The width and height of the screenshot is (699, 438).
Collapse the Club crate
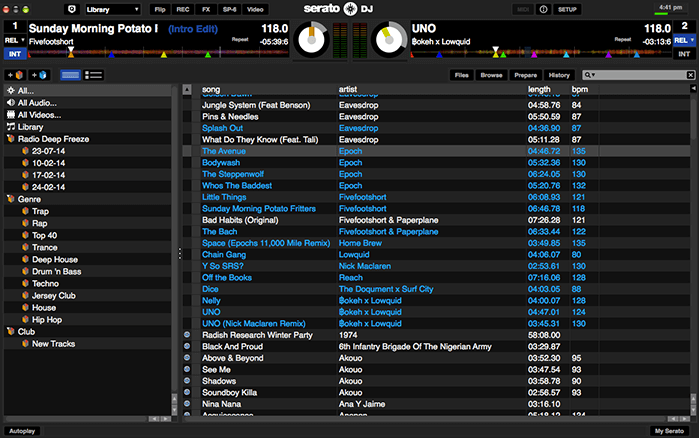pyautogui.click(x=10, y=331)
